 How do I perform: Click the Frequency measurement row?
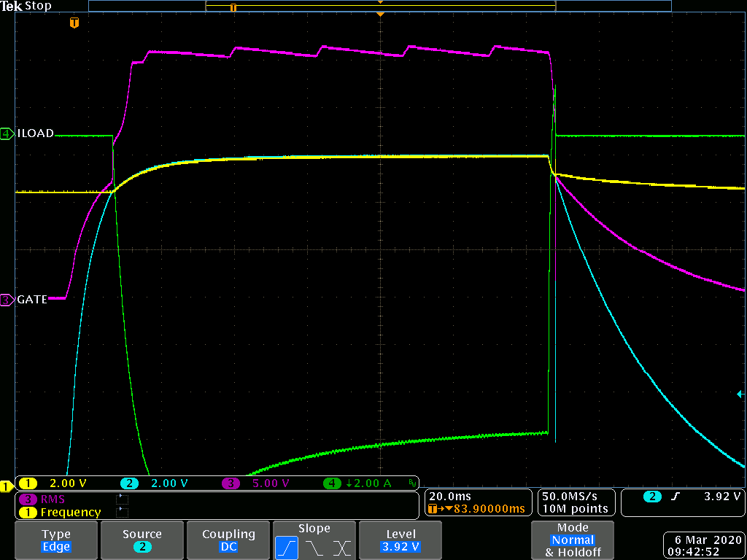[74, 513]
